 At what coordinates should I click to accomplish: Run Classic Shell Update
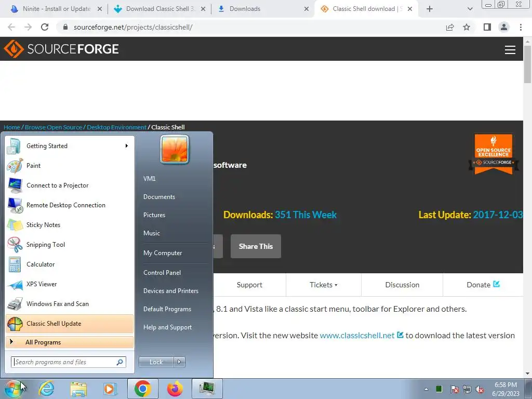click(x=70, y=323)
